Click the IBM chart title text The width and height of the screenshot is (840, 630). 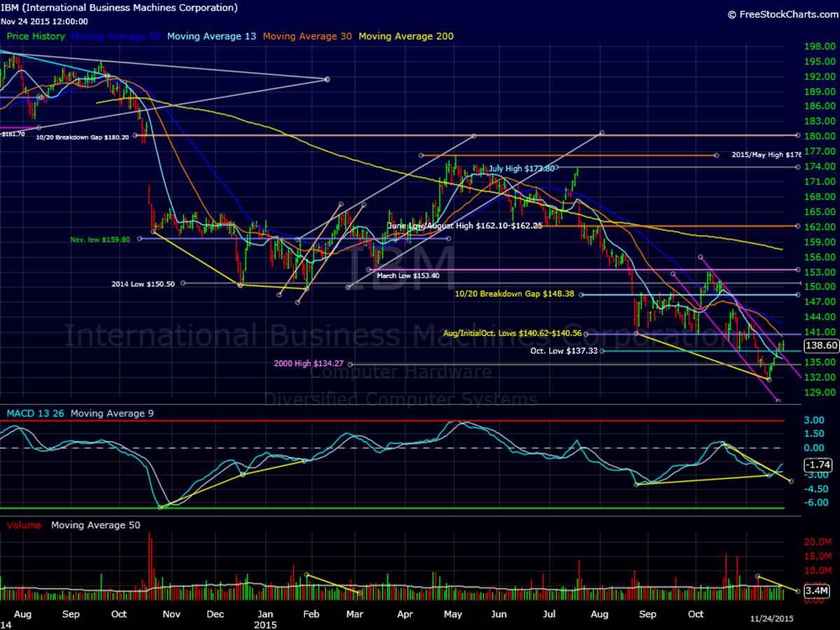(x=120, y=8)
